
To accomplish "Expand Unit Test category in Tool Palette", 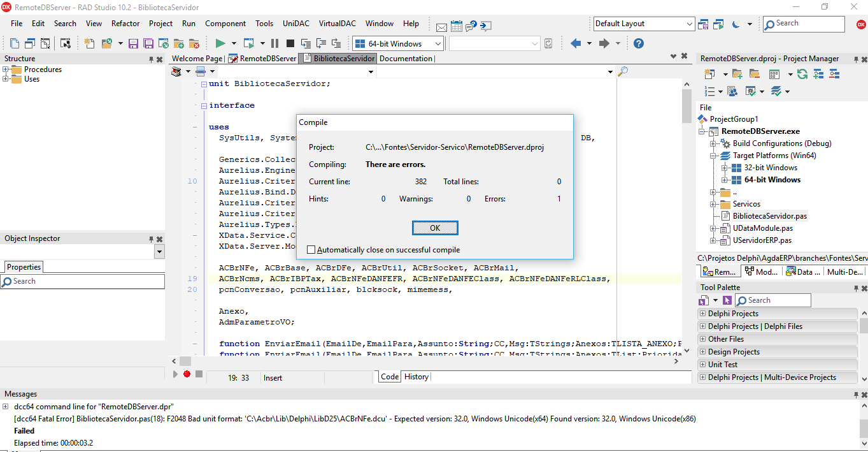I will coord(702,365).
